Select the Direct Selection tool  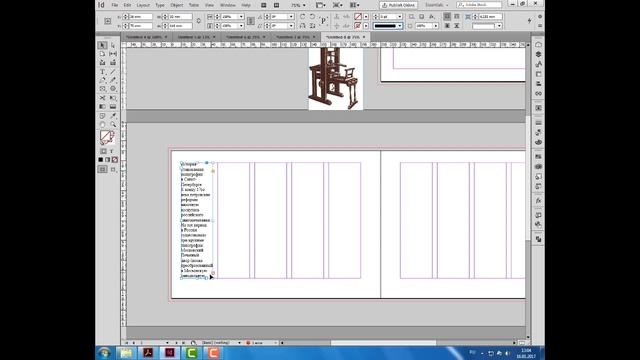pyautogui.click(x=113, y=45)
